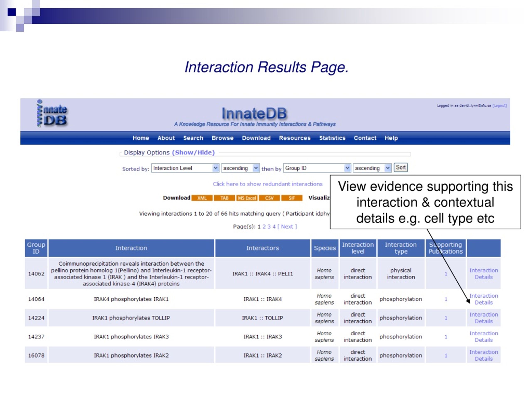Download results as MS Excel
This screenshot has height=399, width=532.
point(247,198)
